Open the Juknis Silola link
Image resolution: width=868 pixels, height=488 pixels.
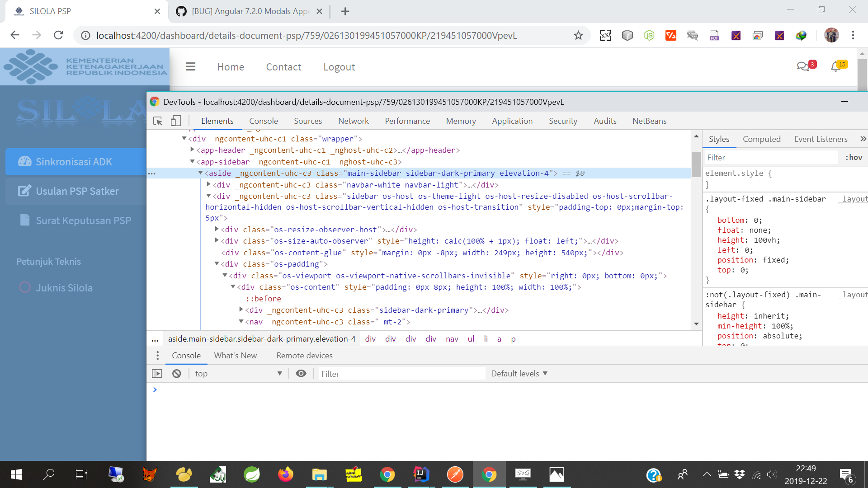click(x=65, y=287)
